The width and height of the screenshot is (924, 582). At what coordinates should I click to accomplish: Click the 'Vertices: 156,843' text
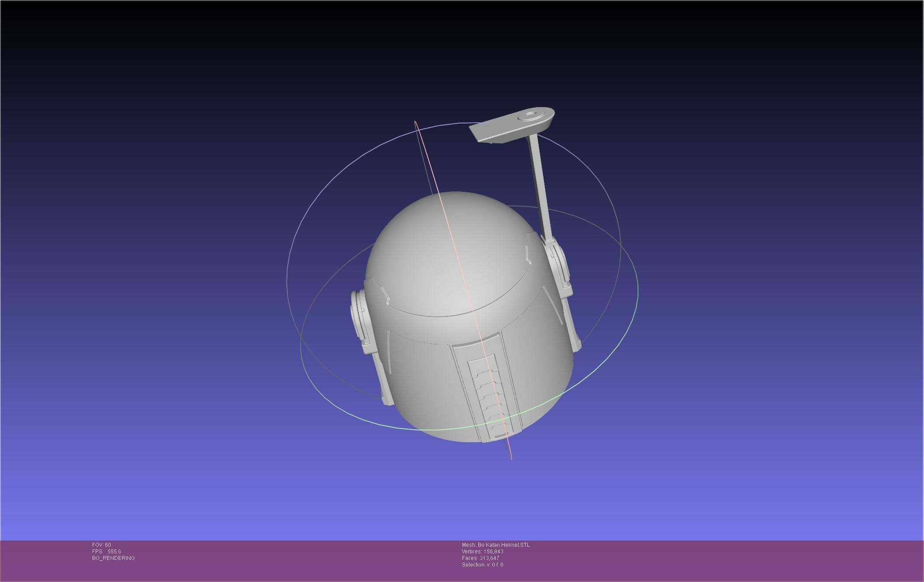[x=483, y=552]
